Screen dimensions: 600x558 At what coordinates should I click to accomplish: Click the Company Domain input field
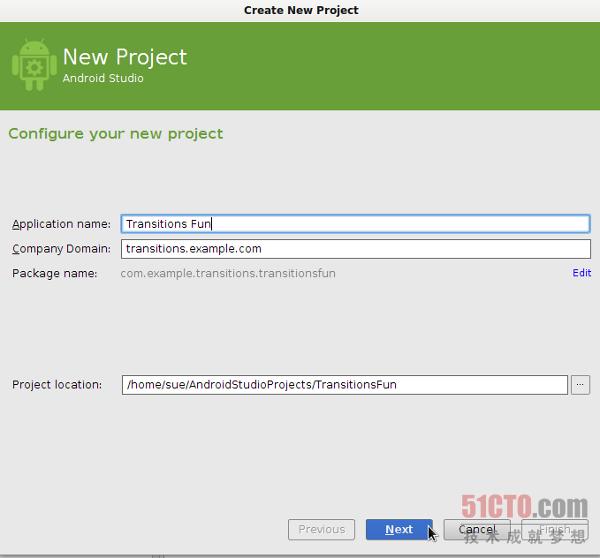(x=355, y=249)
